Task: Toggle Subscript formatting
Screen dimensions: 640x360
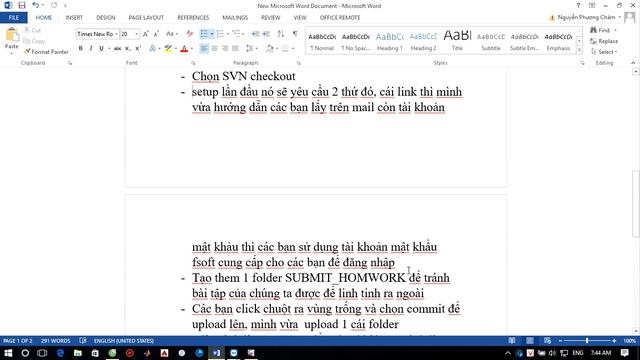Action: pyautogui.click(x=127, y=49)
